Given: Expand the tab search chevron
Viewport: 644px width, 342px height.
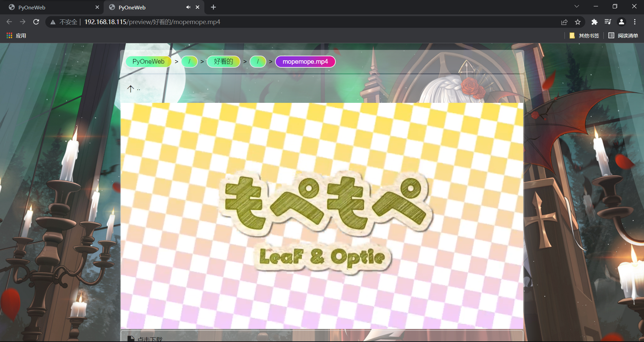Looking at the screenshot, I should point(577,6).
